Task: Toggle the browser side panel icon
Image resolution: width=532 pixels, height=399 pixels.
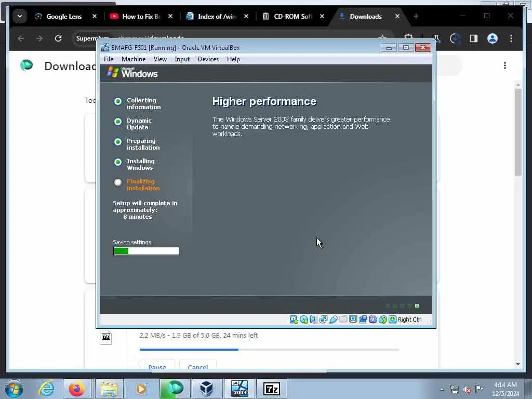Action: (474, 38)
